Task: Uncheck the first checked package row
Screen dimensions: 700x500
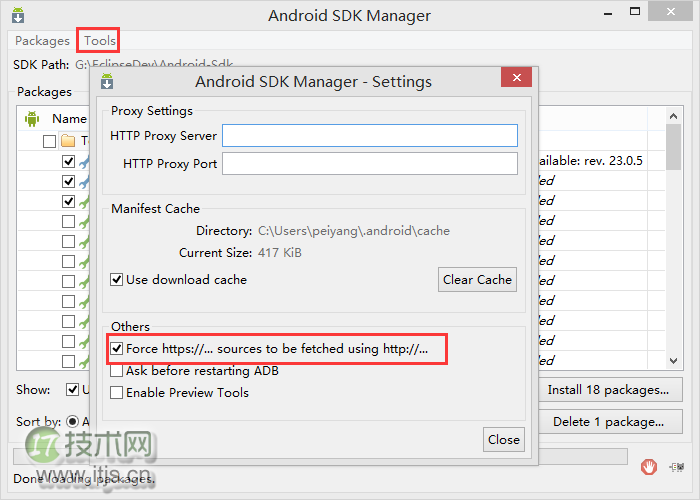Action: (x=68, y=161)
